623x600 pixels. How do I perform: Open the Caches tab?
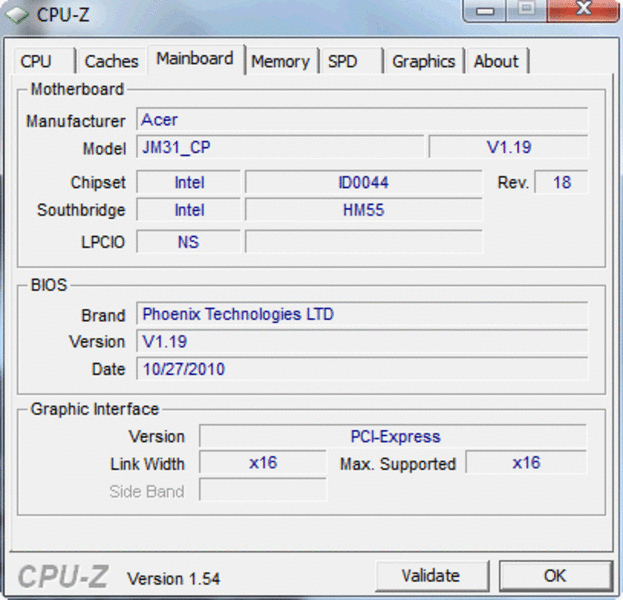(112, 61)
